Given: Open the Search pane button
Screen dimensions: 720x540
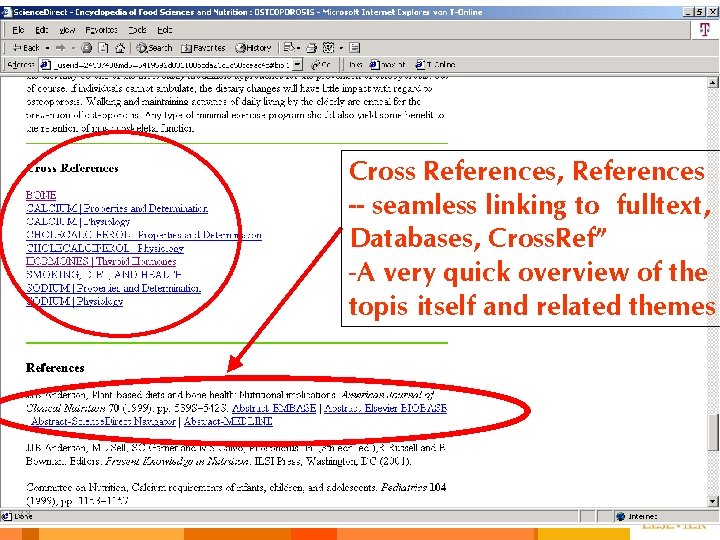Looking at the screenshot, I should pos(155,48).
